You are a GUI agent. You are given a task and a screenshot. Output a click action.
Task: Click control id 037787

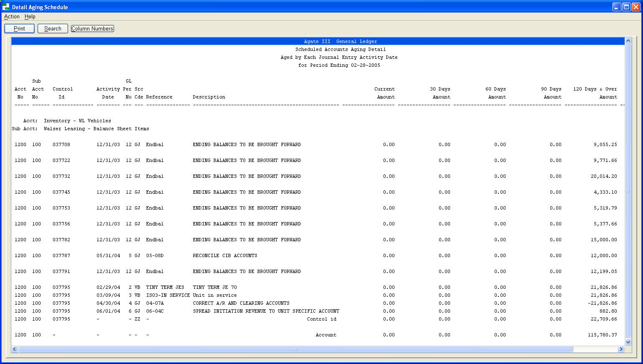(x=61, y=255)
